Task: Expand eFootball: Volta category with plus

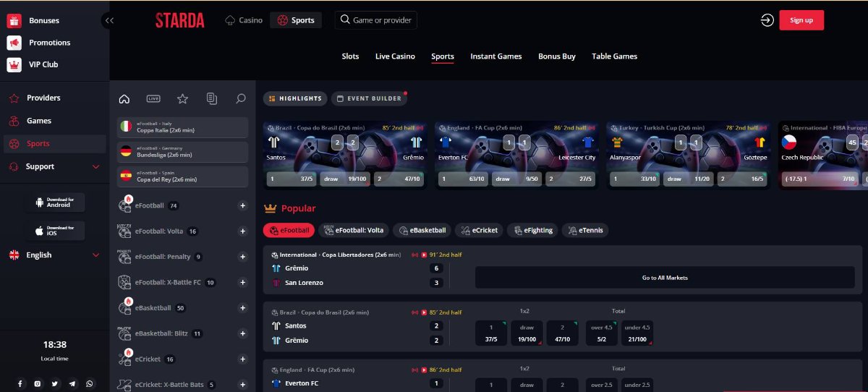Action: 242,231
